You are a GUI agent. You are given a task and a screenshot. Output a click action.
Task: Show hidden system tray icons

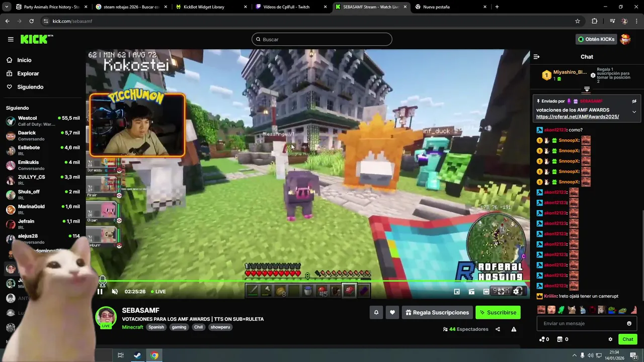pos(574,355)
